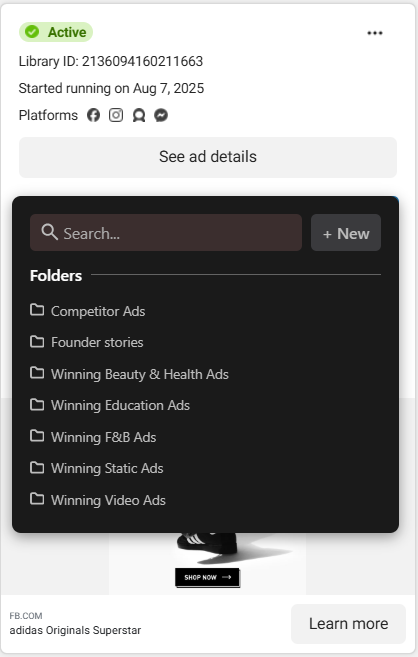
Task: Click the Competitor Ads folder icon
Action: [37, 310]
